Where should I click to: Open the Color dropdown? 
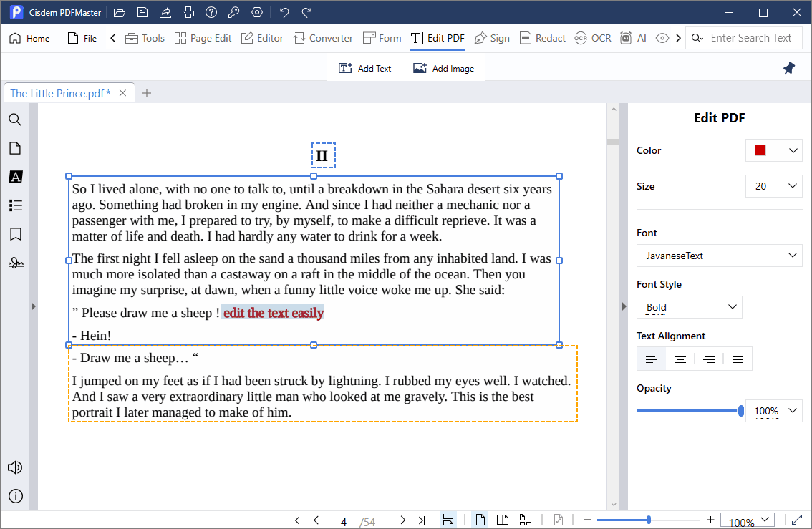(x=773, y=150)
